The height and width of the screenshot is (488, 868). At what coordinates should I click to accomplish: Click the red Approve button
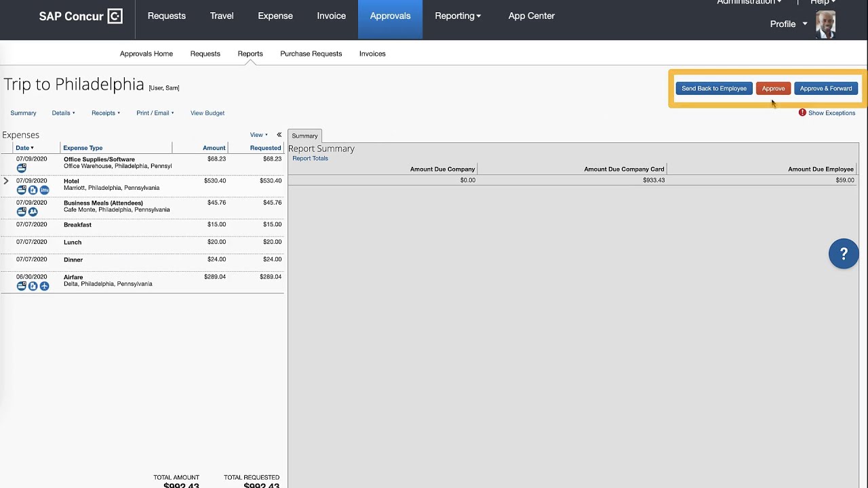(x=773, y=88)
